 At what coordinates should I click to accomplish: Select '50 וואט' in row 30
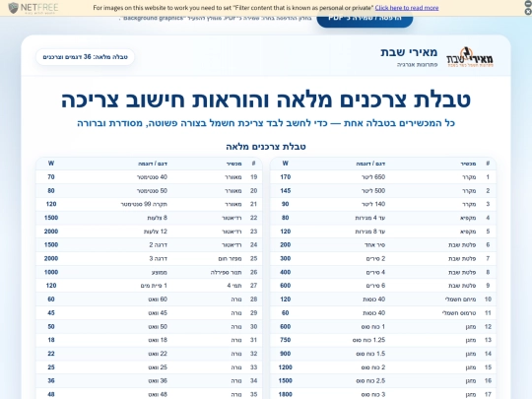(158, 327)
